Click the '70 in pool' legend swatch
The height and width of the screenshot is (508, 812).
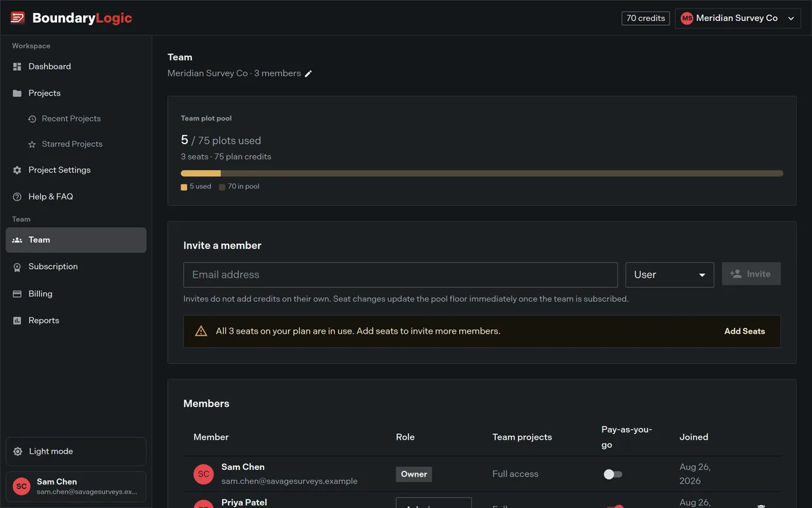point(222,187)
